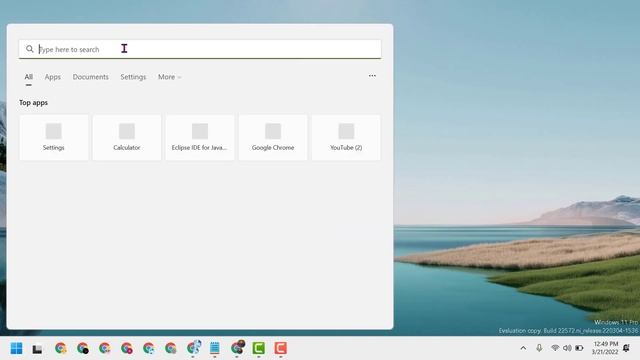Screen dimensions: 640x360
Task: Open the green Camtasia icon in taskbar
Action: click(x=259, y=348)
